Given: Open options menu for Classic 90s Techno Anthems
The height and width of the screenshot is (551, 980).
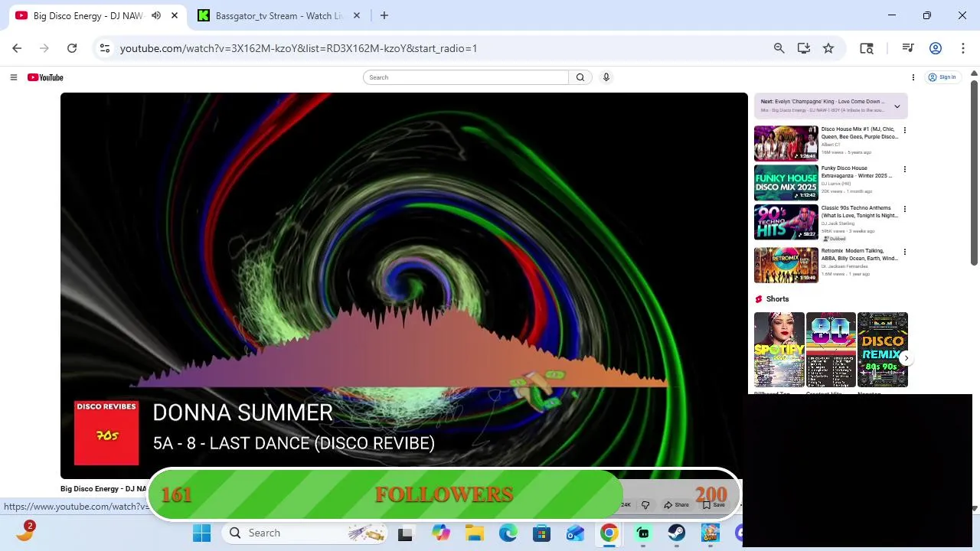Looking at the screenshot, I should [x=904, y=209].
